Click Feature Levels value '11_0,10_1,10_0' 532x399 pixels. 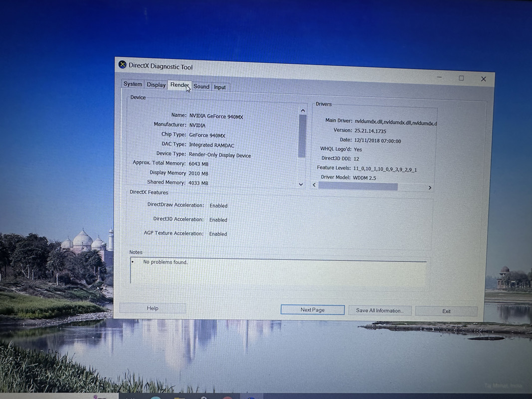tap(385, 169)
